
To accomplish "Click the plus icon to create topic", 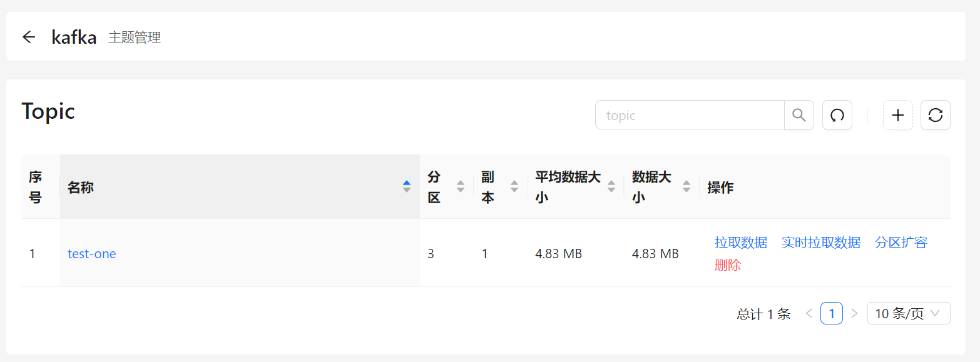I will [898, 115].
